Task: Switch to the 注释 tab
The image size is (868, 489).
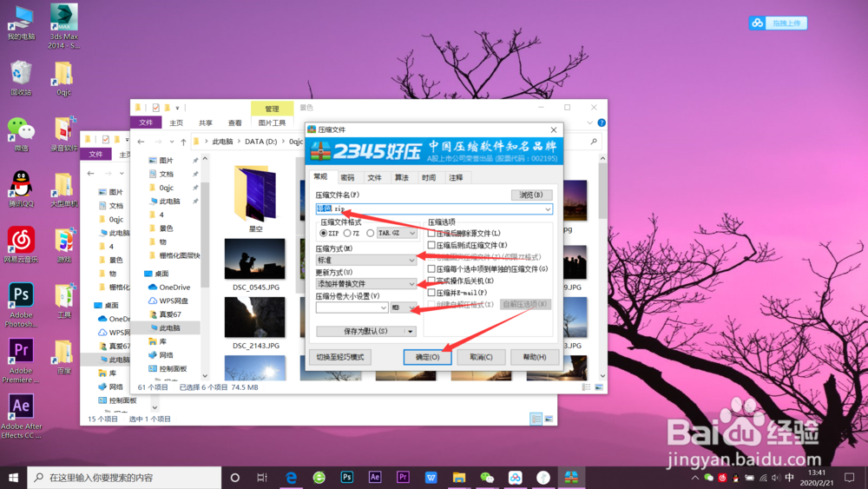Action: point(457,177)
